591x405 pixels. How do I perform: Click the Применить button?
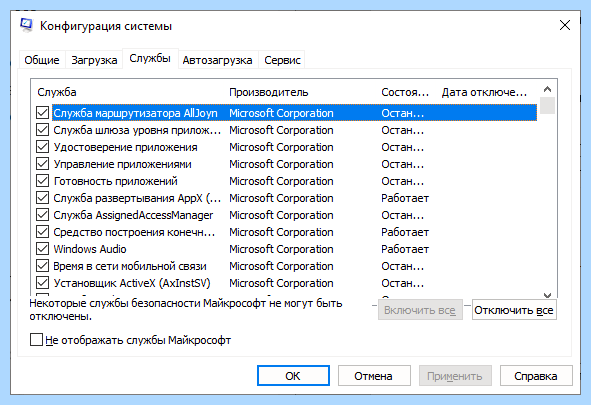[x=455, y=376]
